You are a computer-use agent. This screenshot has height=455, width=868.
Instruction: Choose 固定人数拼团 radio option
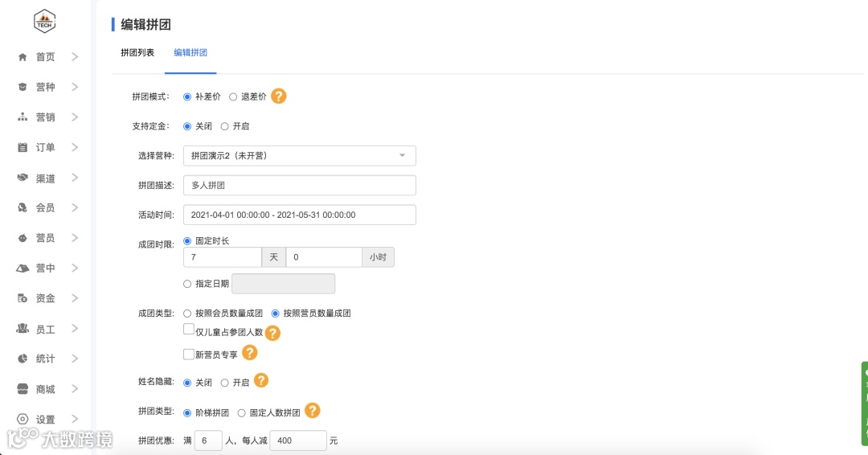pyautogui.click(x=241, y=413)
